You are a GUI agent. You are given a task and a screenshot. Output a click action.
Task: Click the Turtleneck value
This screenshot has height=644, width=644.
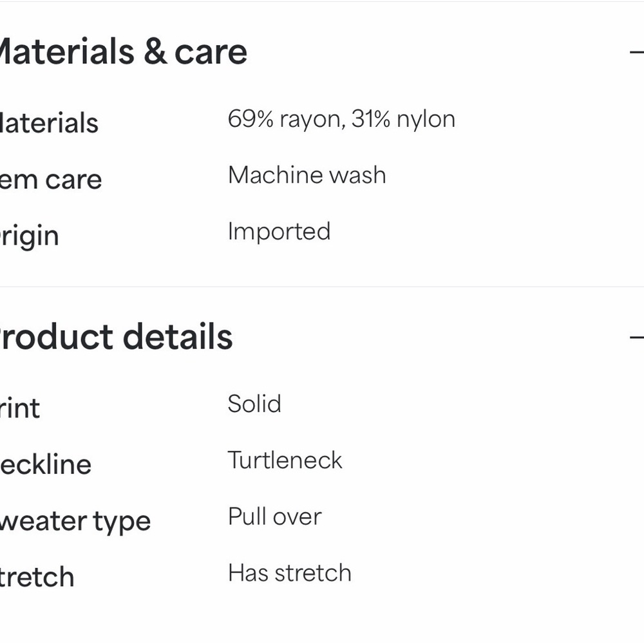pyautogui.click(x=285, y=460)
